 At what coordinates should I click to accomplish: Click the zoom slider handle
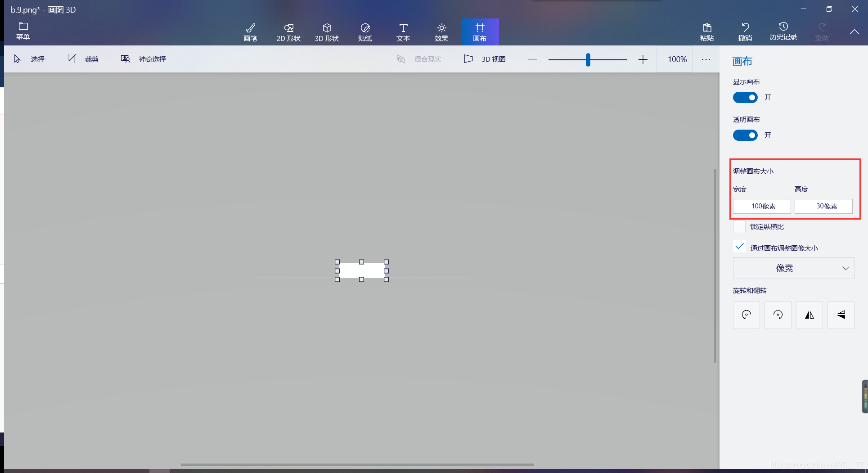point(588,59)
